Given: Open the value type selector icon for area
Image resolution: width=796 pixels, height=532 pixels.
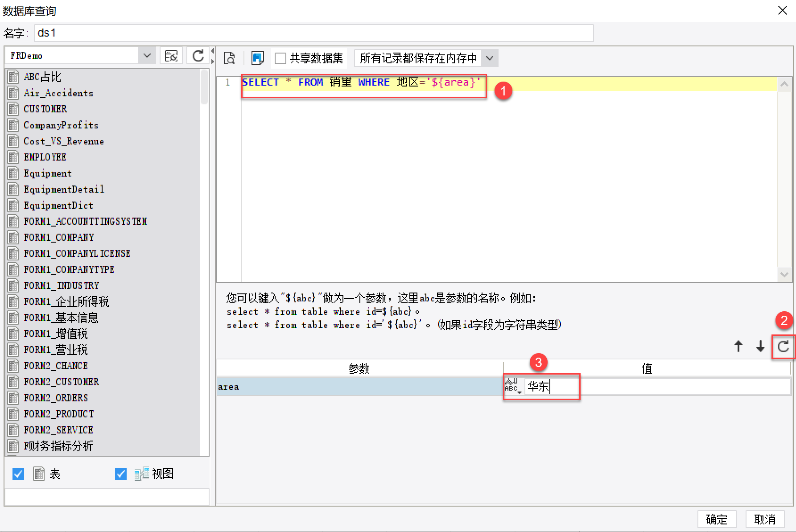Looking at the screenshot, I should click(512, 386).
